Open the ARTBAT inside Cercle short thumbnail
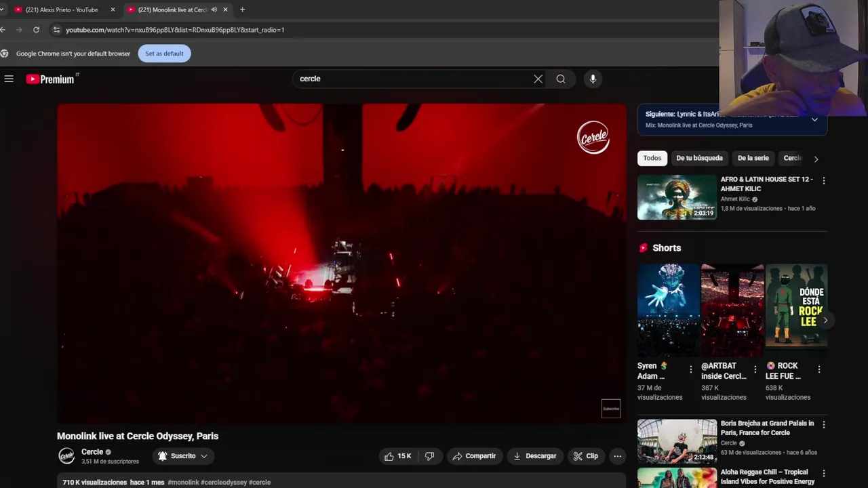This screenshot has height=488, width=868. point(732,310)
